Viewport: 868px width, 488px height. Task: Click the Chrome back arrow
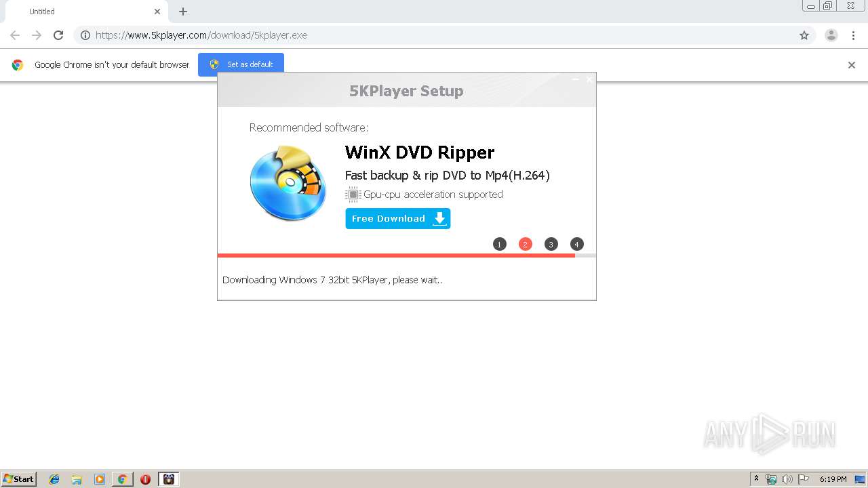pos(15,35)
